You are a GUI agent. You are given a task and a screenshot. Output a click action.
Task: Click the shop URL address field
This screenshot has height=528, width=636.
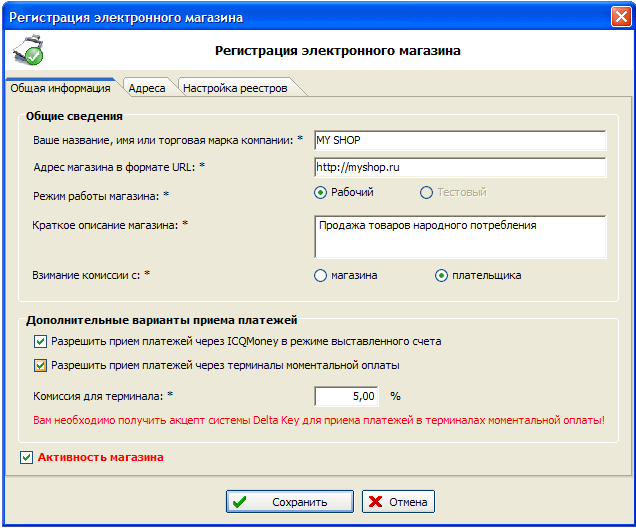click(459, 166)
